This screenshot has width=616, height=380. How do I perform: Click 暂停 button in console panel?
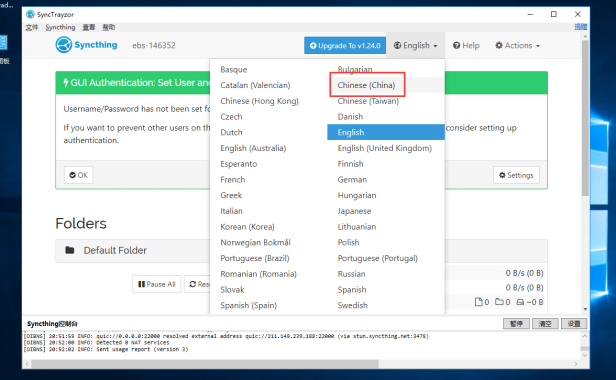(516, 323)
